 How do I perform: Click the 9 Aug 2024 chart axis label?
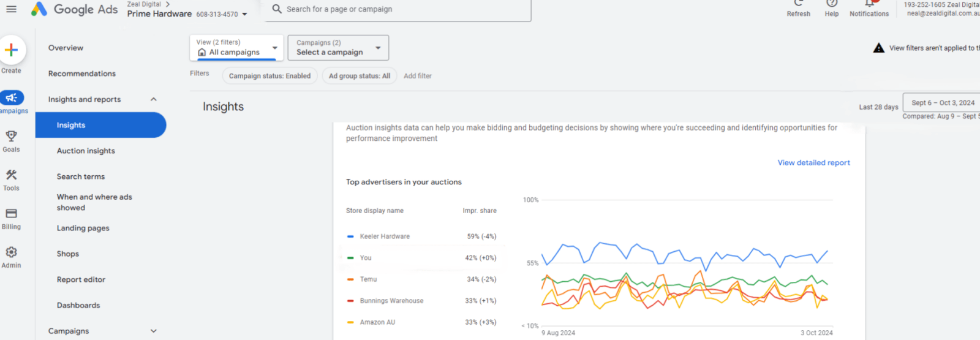pyautogui.click(x=558, y=333)
